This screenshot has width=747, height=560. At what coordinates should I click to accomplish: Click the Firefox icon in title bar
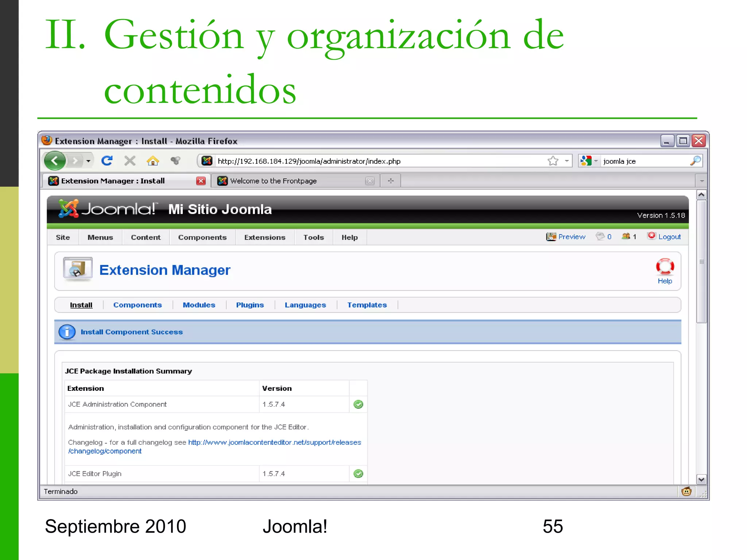(x=47, y=140)
